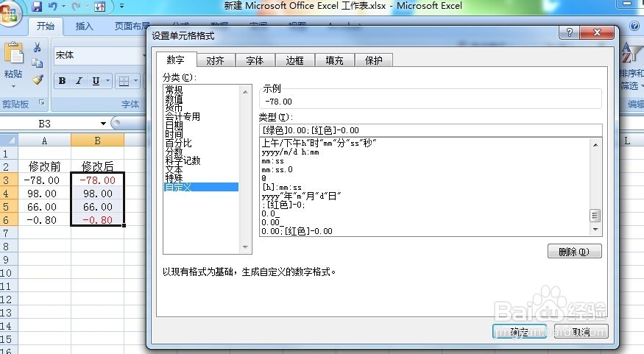Close the 设置单元格格式 dialog
The image size is (644, 354).
pos(598,32)
